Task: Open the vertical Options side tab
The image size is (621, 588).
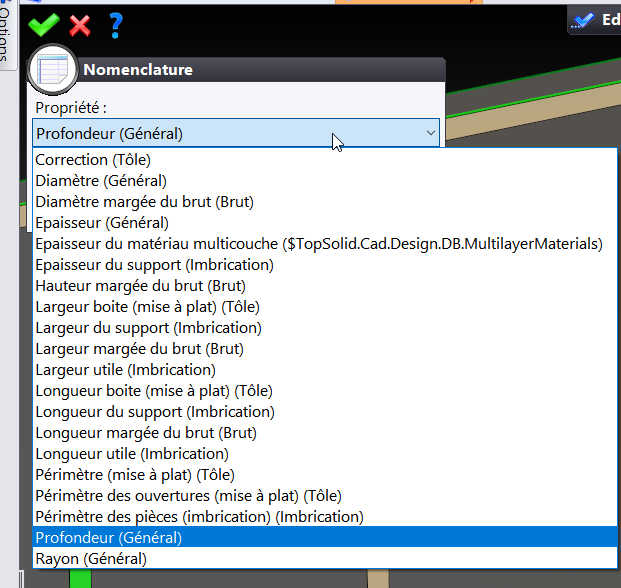Action: coord(5,34)
